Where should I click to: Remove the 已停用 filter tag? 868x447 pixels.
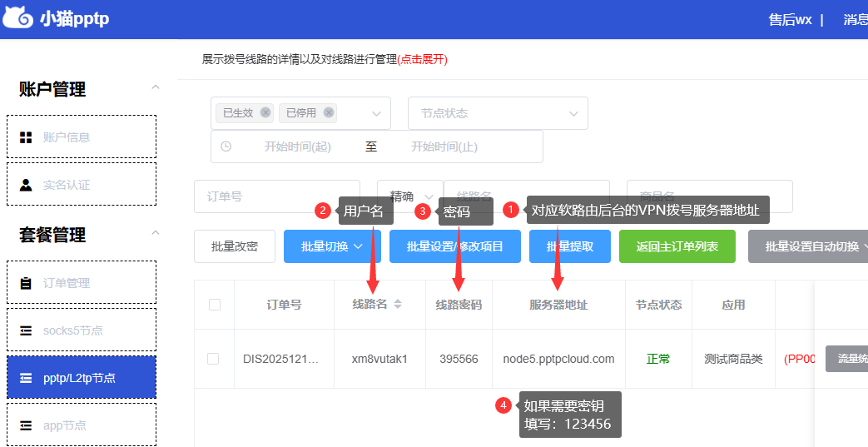coord(329,113)
